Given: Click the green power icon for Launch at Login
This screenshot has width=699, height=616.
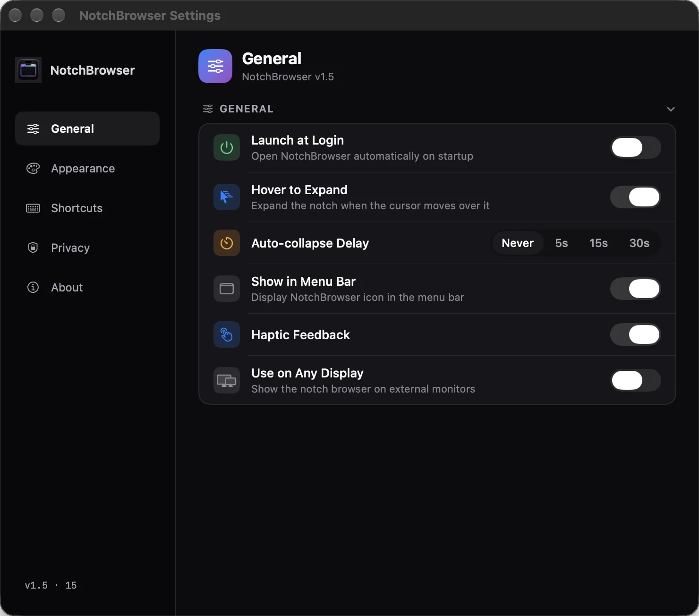Looking at the screenshot, I should click(227, 147).
